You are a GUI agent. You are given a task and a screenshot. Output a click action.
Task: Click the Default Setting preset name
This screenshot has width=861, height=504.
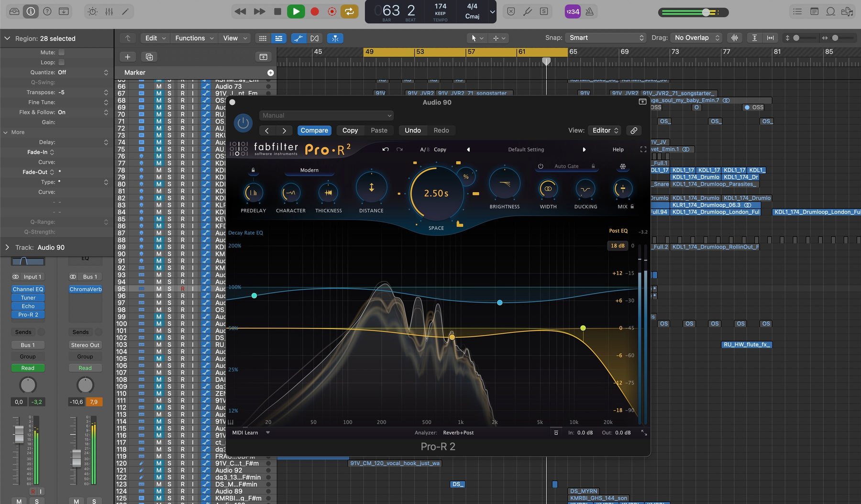click(526, 150)
